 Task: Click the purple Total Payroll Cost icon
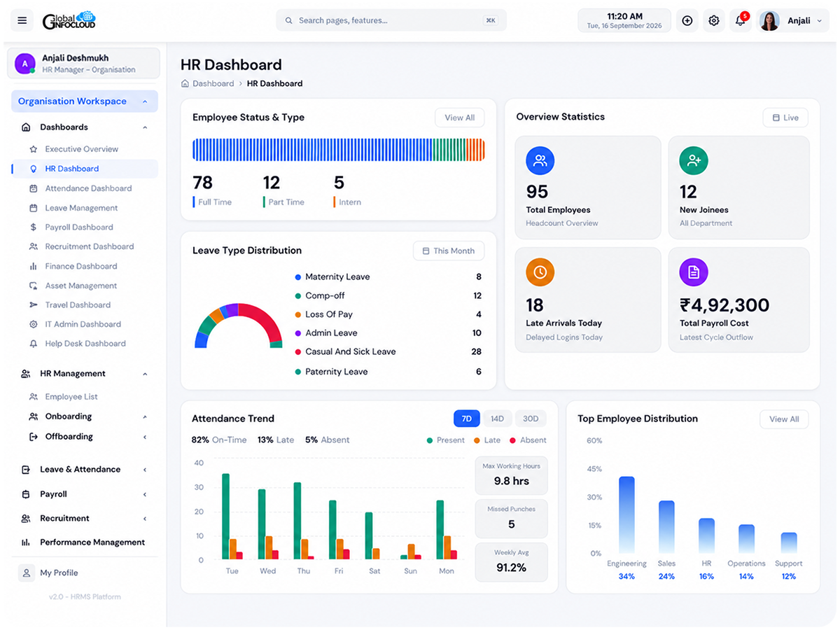click(x=694, y=272)
